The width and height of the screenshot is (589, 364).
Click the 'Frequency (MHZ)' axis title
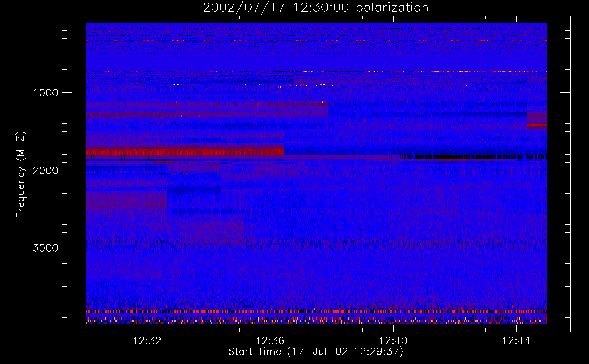21,175
